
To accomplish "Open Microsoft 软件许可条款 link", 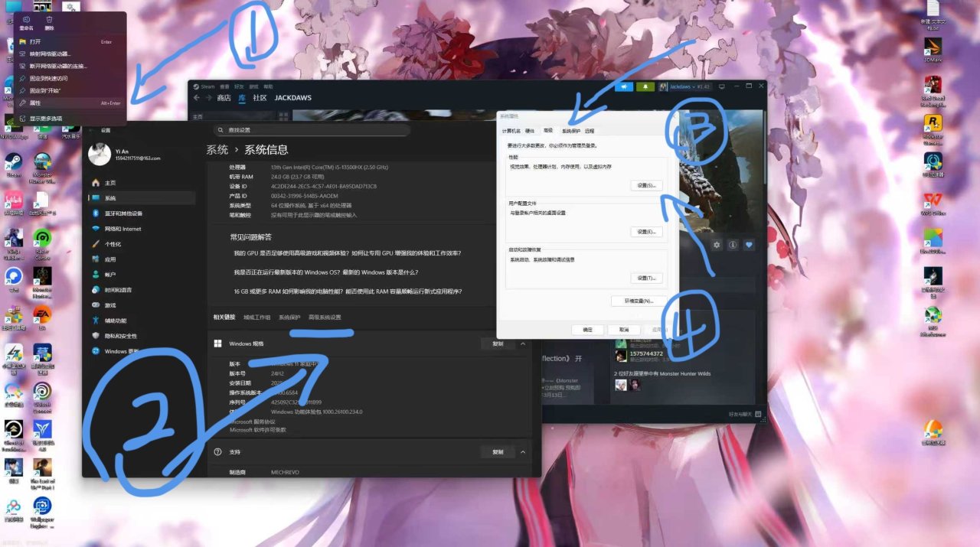I will (x=257, y=429).
